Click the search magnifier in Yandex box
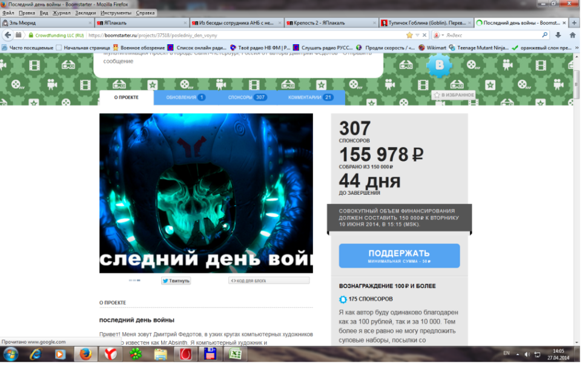The width and height of the screenshot is (588, 366). click(x=544, y=35)
